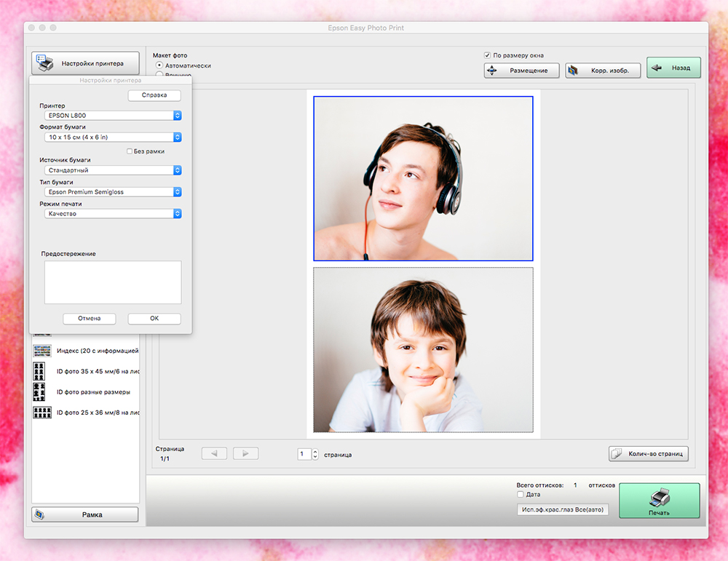Select the headphones photo thumbnail

[x=423, y=178]
